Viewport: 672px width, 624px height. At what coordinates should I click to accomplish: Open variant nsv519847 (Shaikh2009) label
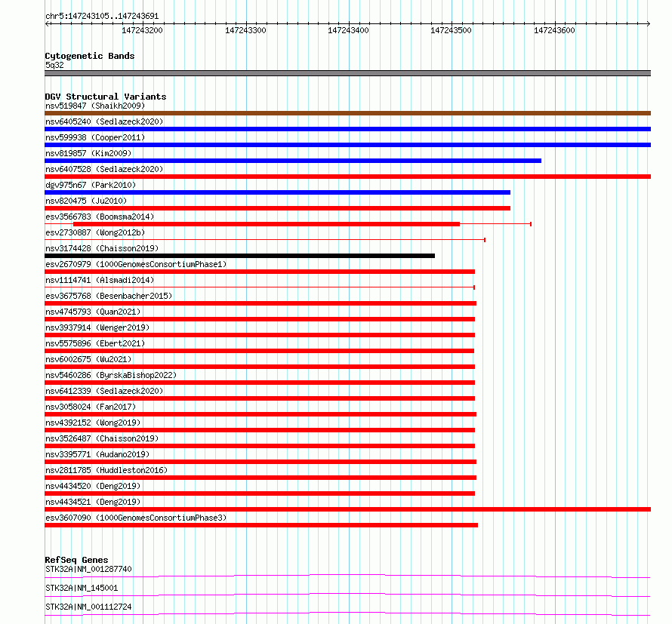95,106
